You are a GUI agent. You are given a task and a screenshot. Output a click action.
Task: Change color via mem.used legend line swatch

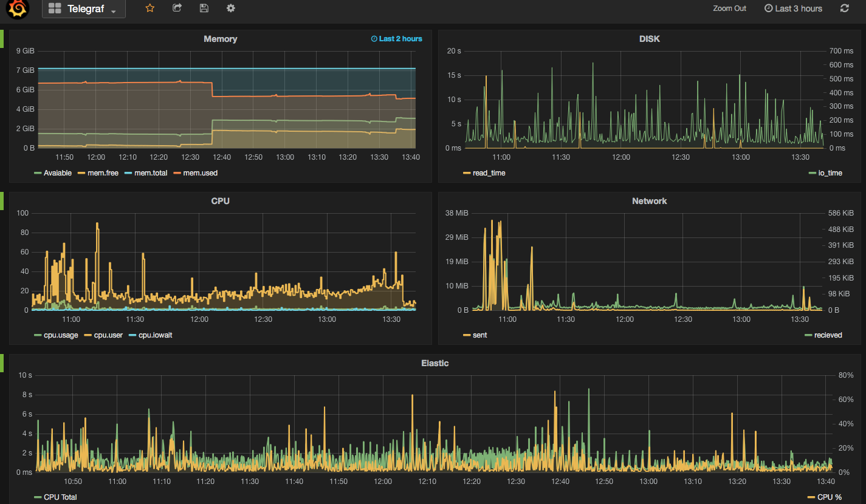click(178, 173)
